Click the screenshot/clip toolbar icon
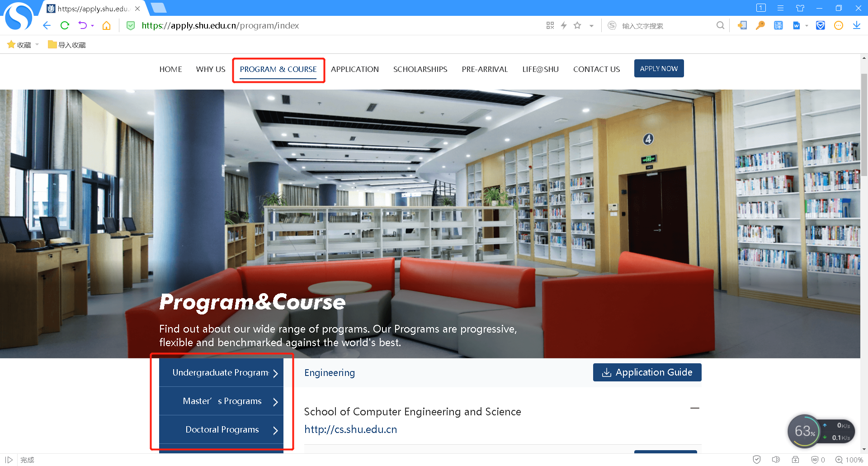The width and height of the screenshot is (868, 466). tap(742, 26)
